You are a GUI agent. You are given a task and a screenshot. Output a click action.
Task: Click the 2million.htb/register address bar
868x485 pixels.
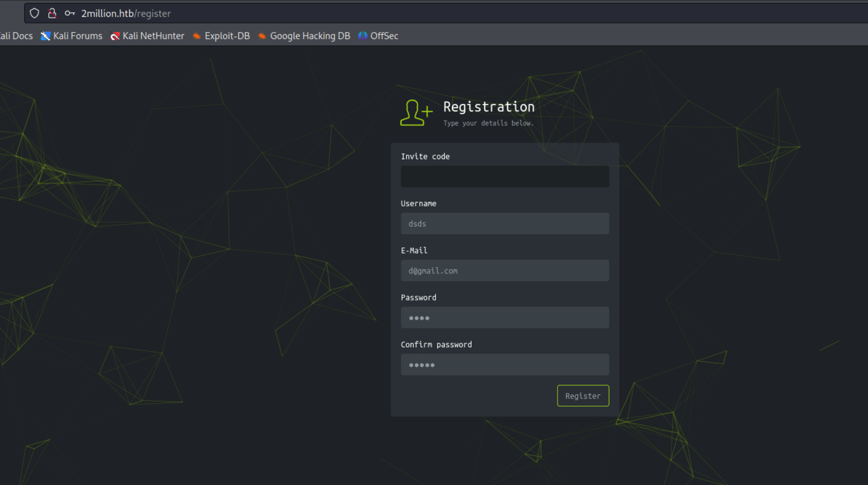[446, 13]
